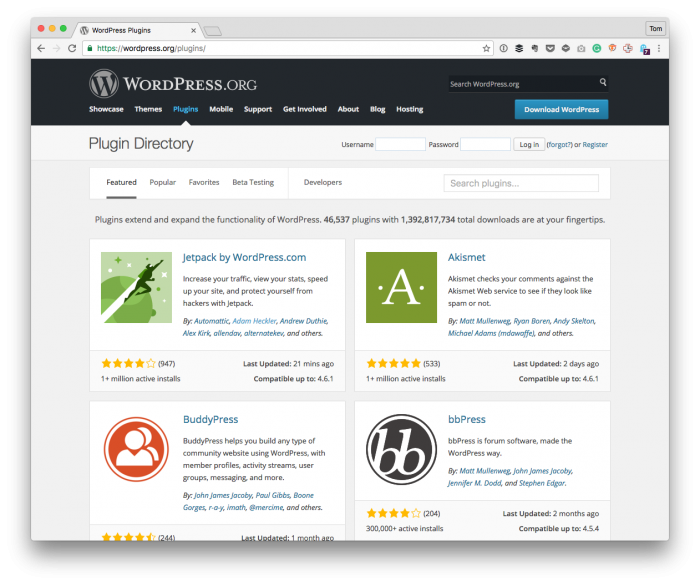Click the bbPress plugin logo
Screen dimensions: 700x585
401,449
